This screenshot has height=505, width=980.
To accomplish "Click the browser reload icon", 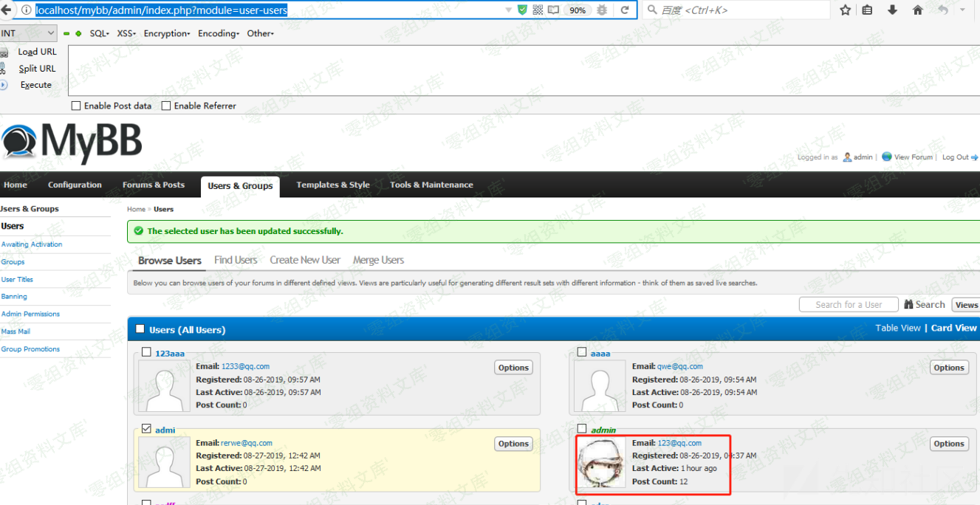I will point(625,10).
